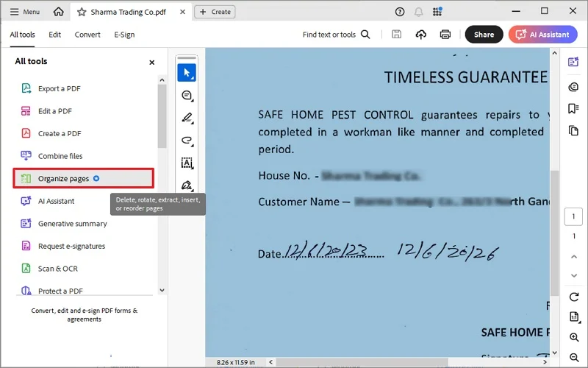
Task: Star the Sharma Trading Co.pdf document
Action: pyautogui.click(x=82, y=12)
